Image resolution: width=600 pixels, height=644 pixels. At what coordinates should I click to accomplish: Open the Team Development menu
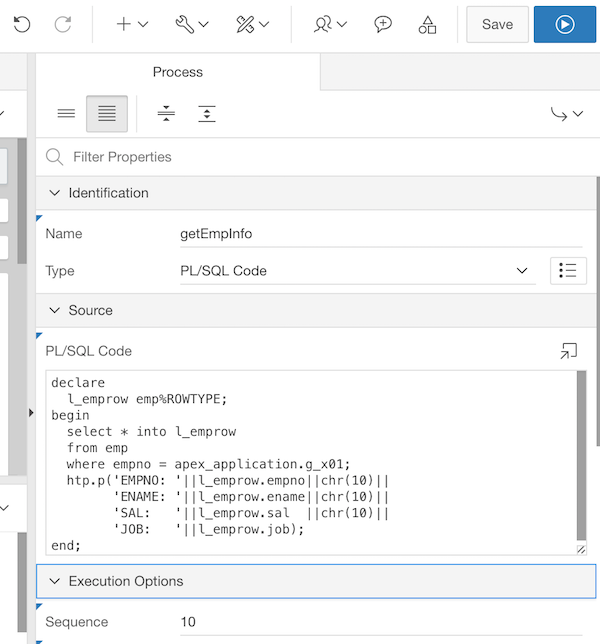pos(330,25)
